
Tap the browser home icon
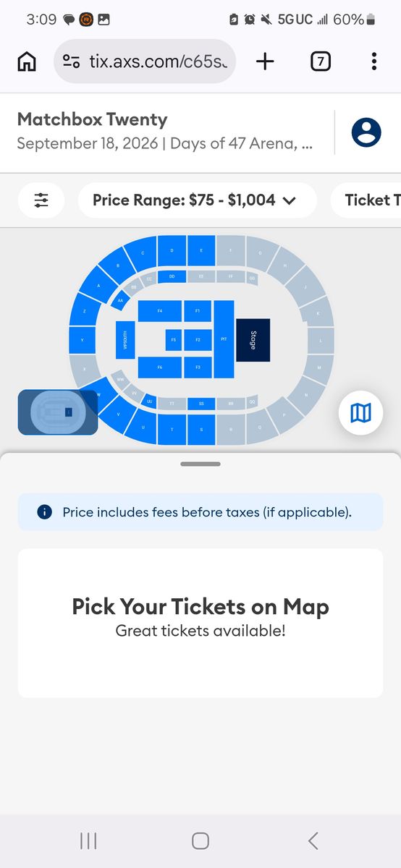[27, 61]
